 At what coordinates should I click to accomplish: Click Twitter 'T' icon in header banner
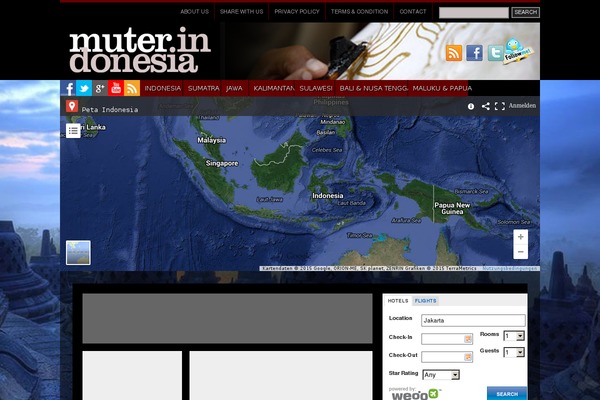(x=495, y=53)
